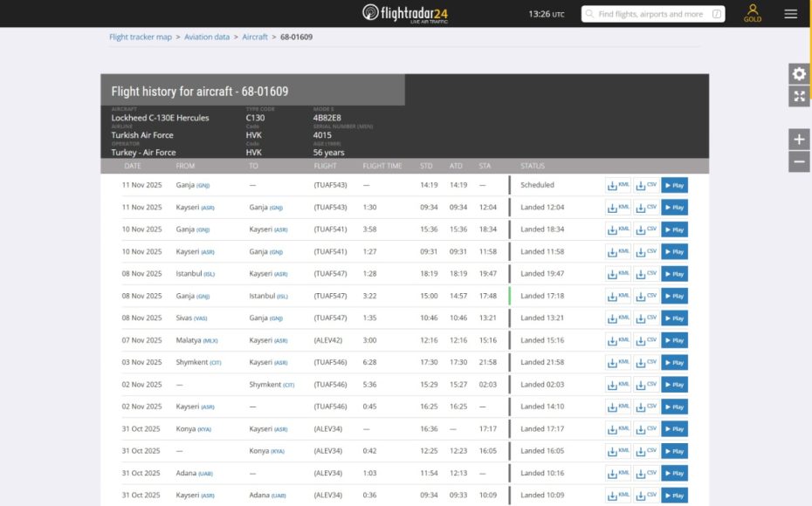
Task: Play the Ganja to Istanbul flight
Action: click(x=674, y=296)
